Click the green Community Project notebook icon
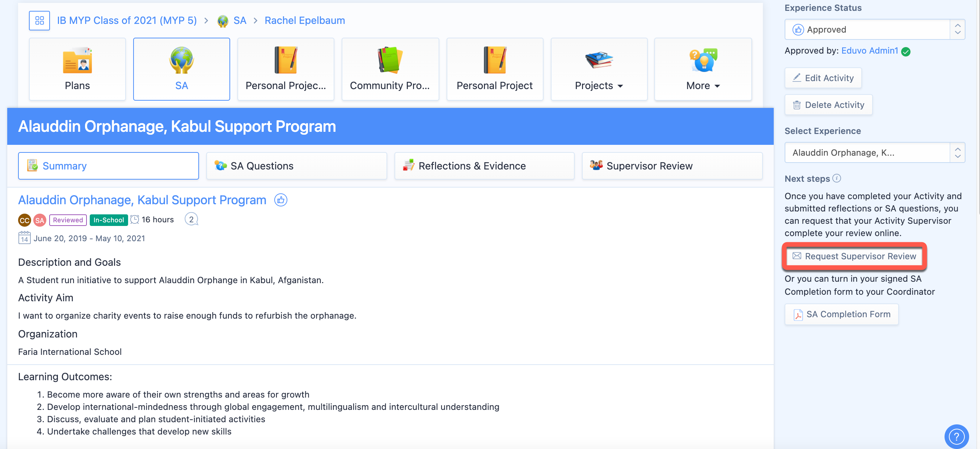 [390, 60]
